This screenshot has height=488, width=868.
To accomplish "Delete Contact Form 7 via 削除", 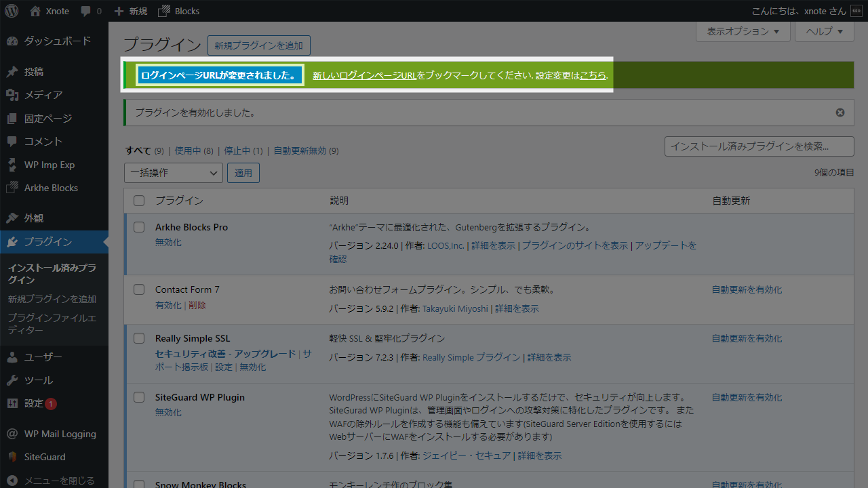I will 197,305.
